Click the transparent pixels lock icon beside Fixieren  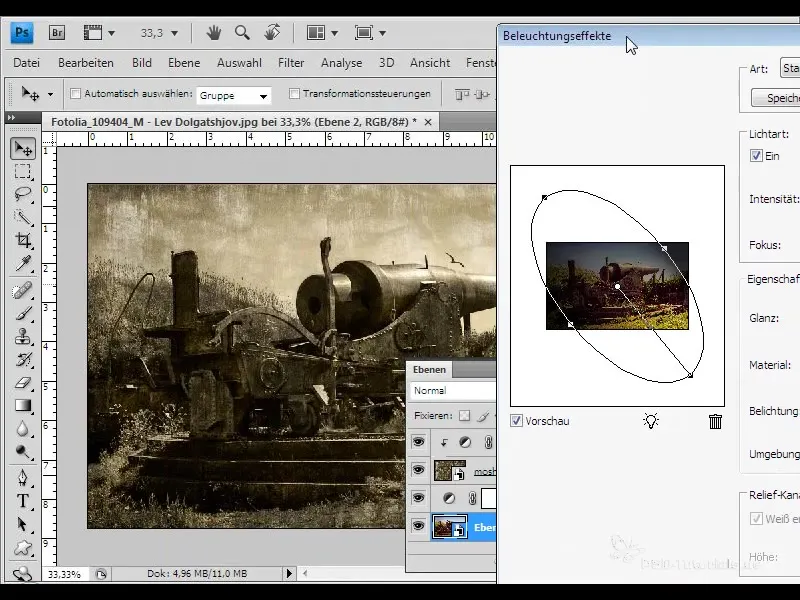coord(464,416)
